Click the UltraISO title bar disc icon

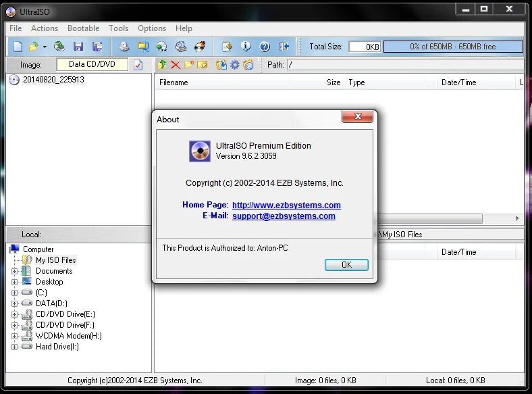click(11, 12)
